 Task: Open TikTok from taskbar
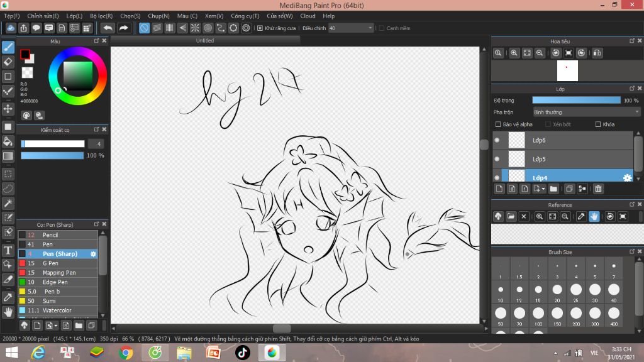242,353
